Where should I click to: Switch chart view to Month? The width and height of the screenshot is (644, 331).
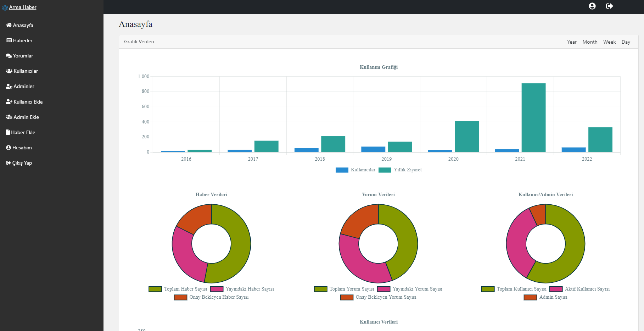pyautogui.click(x=590, y=42)
